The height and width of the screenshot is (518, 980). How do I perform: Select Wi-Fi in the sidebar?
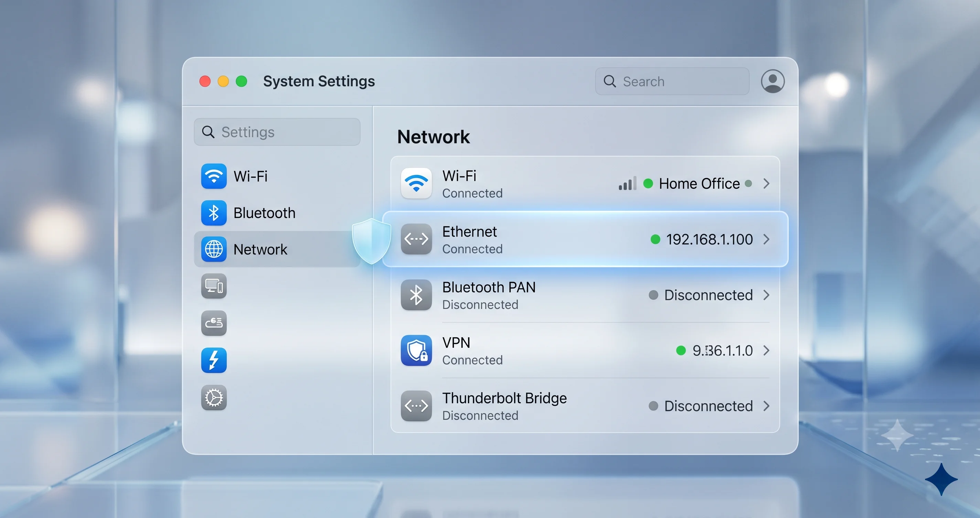[277, 176]
